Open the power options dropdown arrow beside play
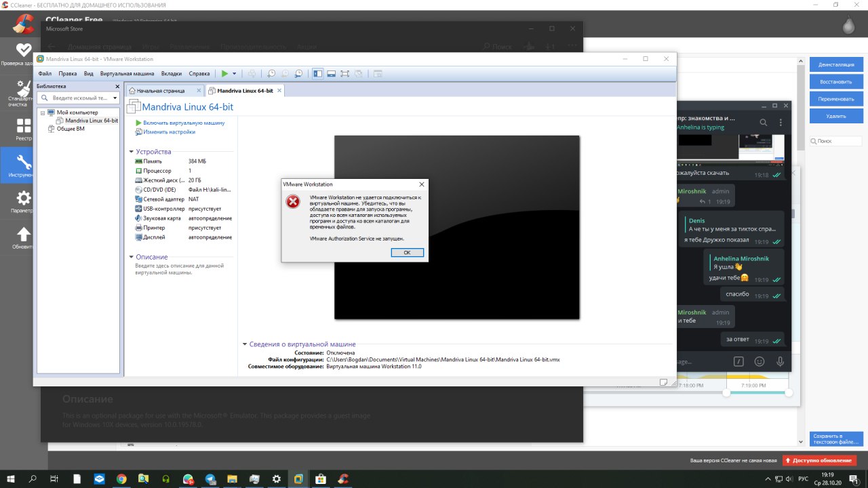Screen dimensions: 868x488 click(x=235, y=73)
